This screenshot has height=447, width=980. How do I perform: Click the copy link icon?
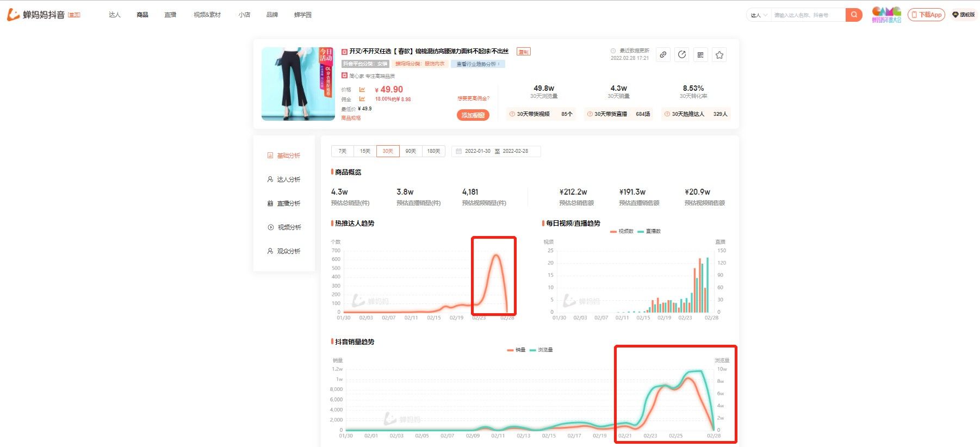click(663, 55)
